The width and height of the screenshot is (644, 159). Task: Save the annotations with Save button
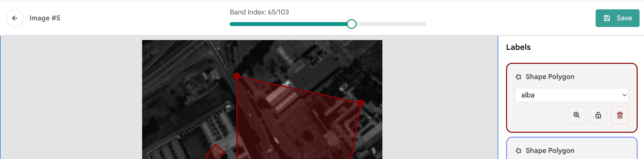(x=617, y=18)
